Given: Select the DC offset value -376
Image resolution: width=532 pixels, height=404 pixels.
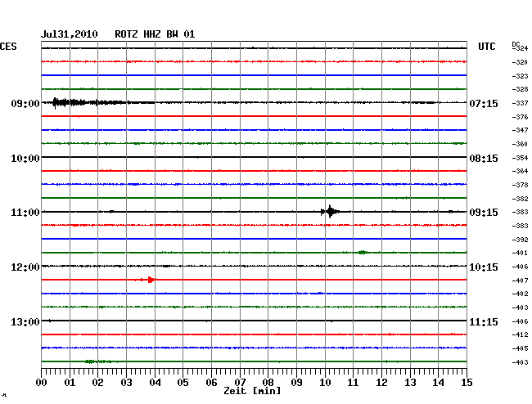Looking at the screenshot, I should click(x=520, y=117).
